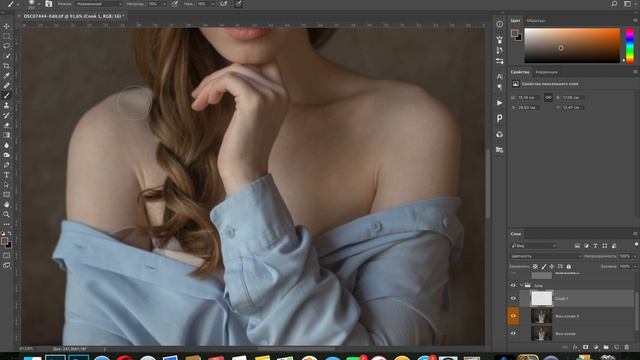Enable airbrush mode in options bar
Image resolution: width=640 pixels, height=360 pixels.
(x=224, y=4)
